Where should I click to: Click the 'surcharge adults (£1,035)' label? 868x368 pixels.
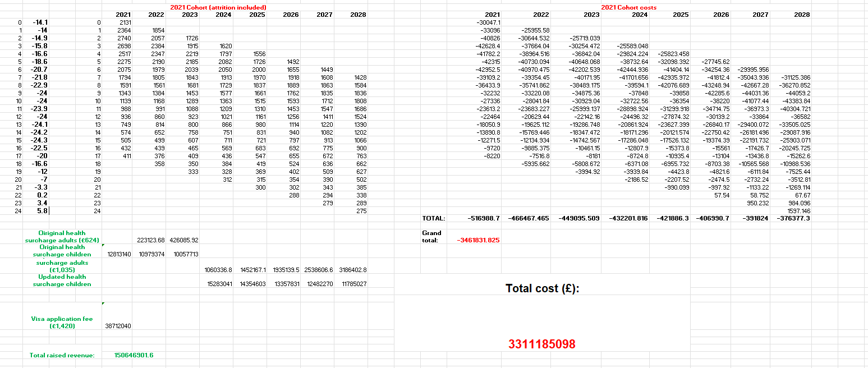(62, 266)
